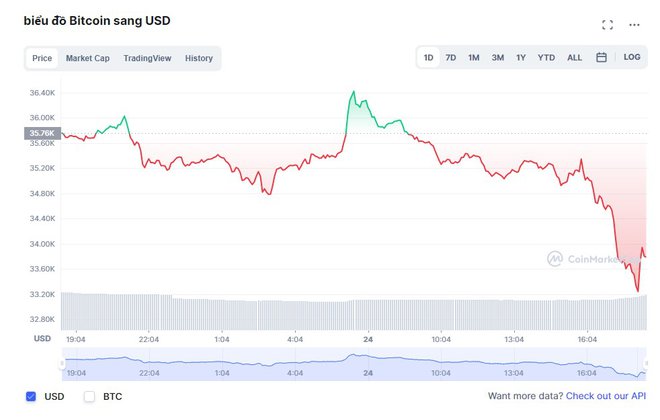The height and width of the screenshot is (420, 660).
Task: Select the History tab
Action: [x=199, y=58]
